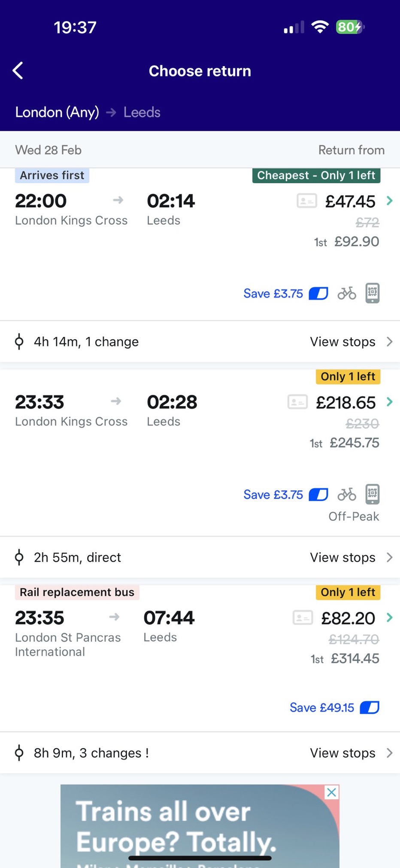The height and width of the screenshot is (868, 400).
Task: Select the £218.65 standard fare
Action: point(346,403)
